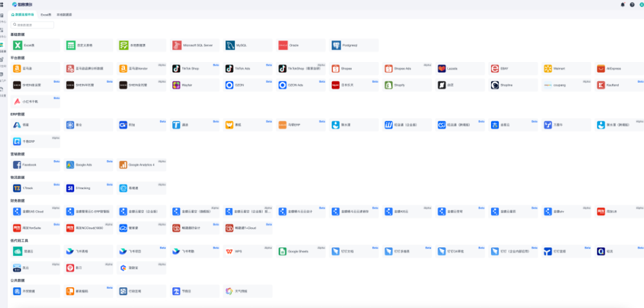
Task: Select the OZON Ads connector icon
Action: coord(283,85)
